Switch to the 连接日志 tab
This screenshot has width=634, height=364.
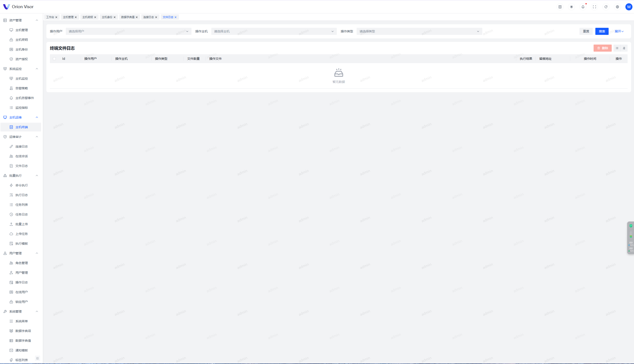coord(148,17)
